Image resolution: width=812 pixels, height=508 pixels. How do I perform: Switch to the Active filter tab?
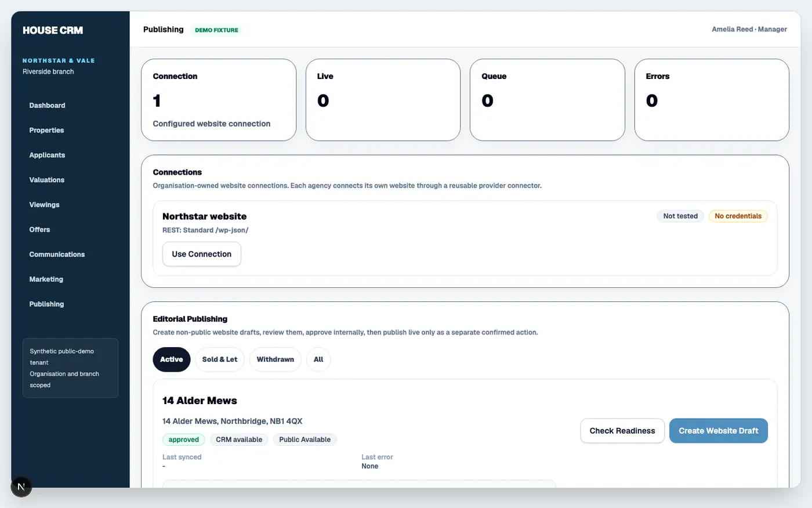click(x=172, y=359)
